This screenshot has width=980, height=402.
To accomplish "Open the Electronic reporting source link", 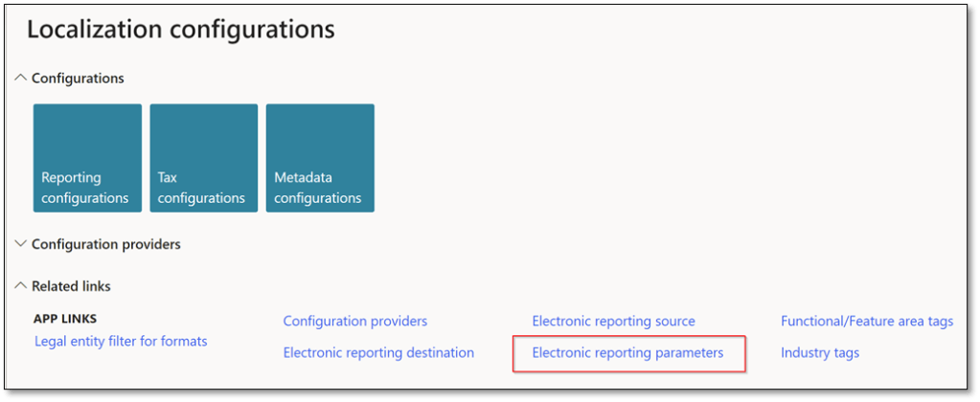I will pos(613,321).
